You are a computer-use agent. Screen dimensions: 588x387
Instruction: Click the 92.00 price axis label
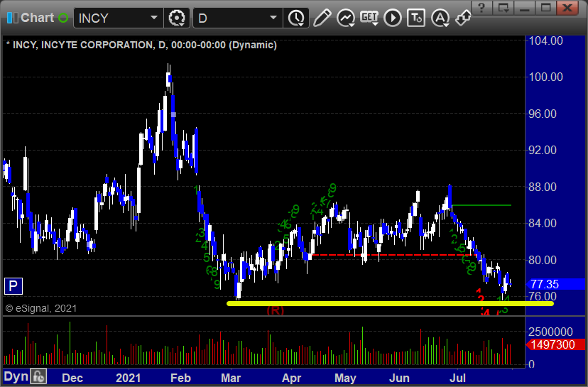[543, 150]
